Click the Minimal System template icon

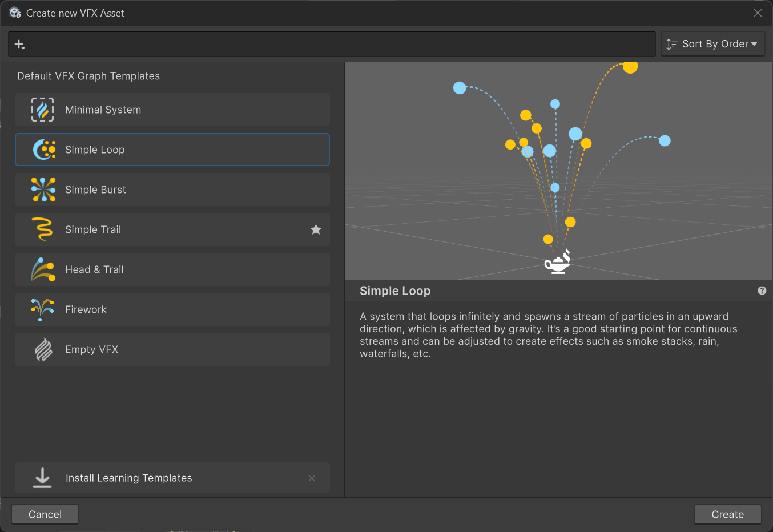click(x=43, y=110)
